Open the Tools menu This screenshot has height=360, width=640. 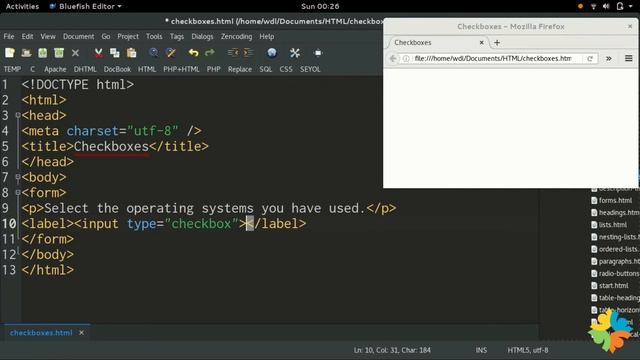point(154,36)
